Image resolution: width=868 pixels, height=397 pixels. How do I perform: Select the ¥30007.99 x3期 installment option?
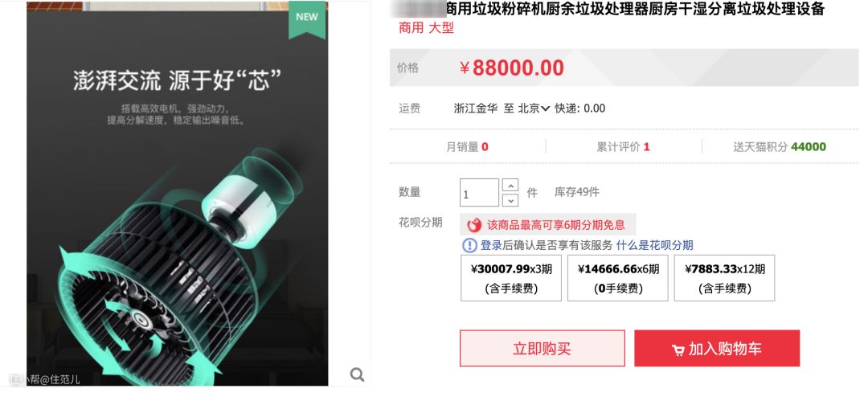tap(511, 278)
